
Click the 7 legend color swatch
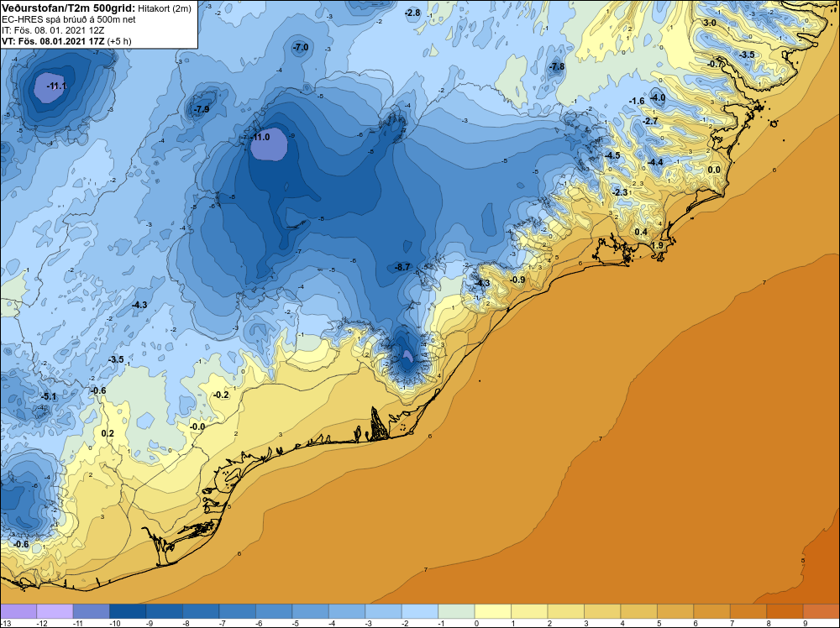(748, 611)
